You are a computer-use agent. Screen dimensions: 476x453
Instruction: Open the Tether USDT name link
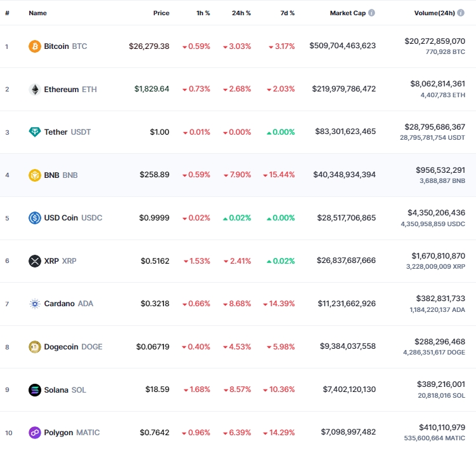click(x=67, y=132)
